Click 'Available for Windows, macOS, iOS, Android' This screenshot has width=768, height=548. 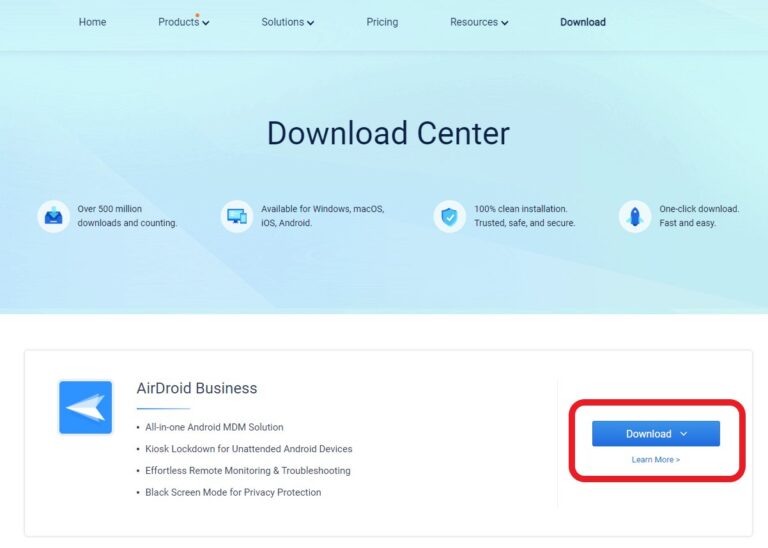click(x=323, y=216)
